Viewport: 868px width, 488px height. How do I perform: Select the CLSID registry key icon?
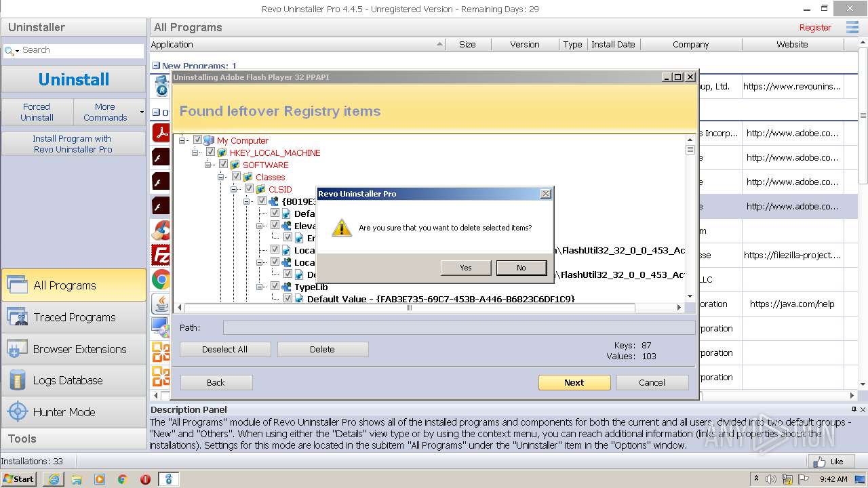[x=260, y=189]
